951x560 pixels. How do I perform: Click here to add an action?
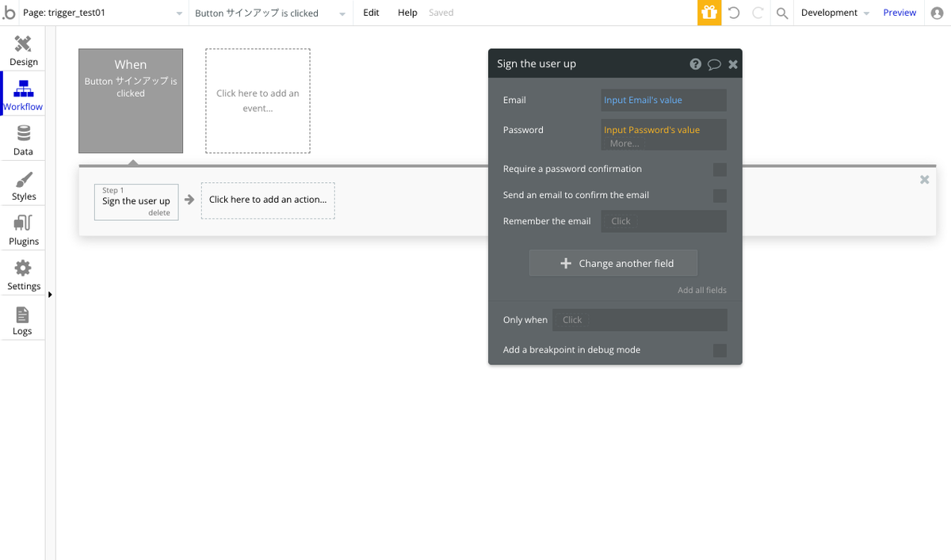(x=268, y=200)
